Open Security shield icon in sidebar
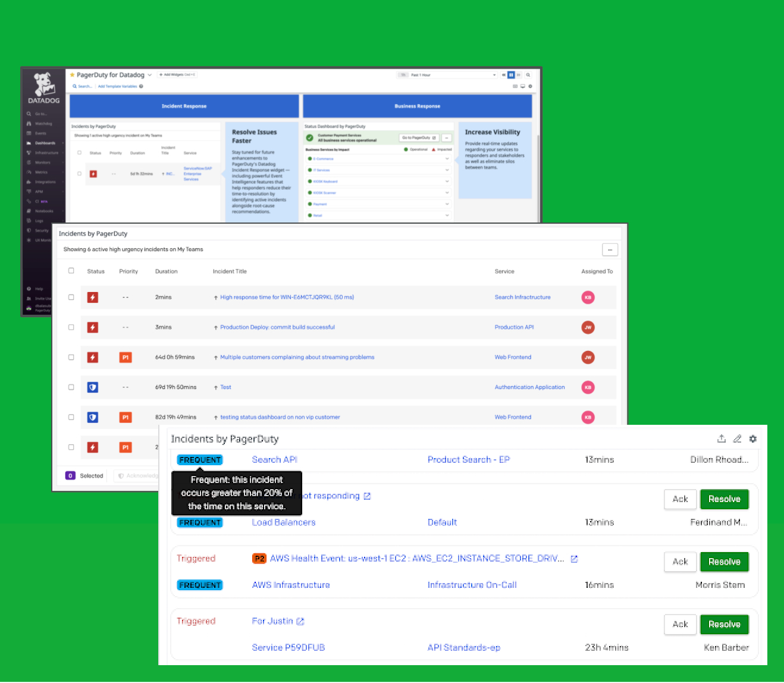 click(29, 230)
